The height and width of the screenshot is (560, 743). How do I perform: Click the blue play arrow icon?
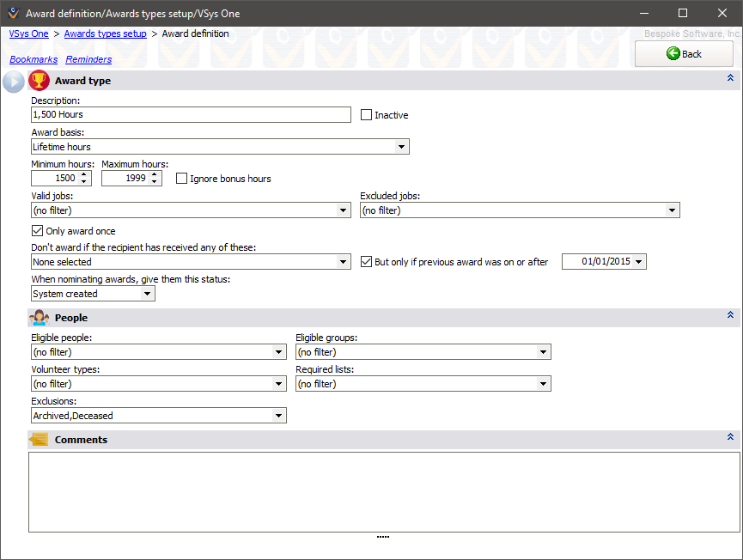tap(14, 82)
